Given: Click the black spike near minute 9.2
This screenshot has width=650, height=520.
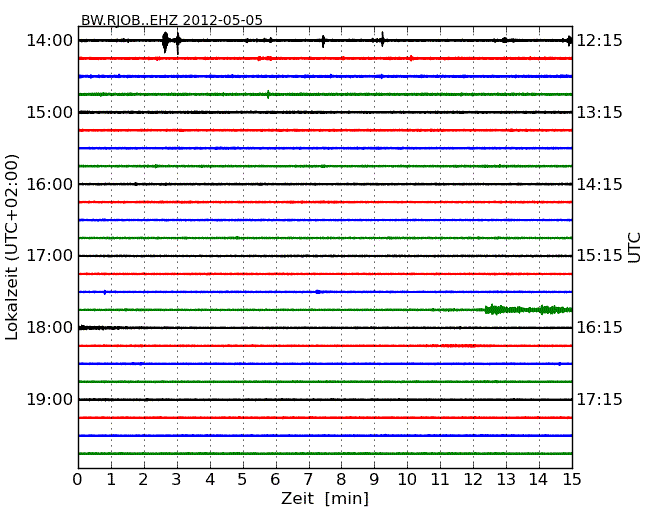Looking at the screenshot, I should 383,40.
